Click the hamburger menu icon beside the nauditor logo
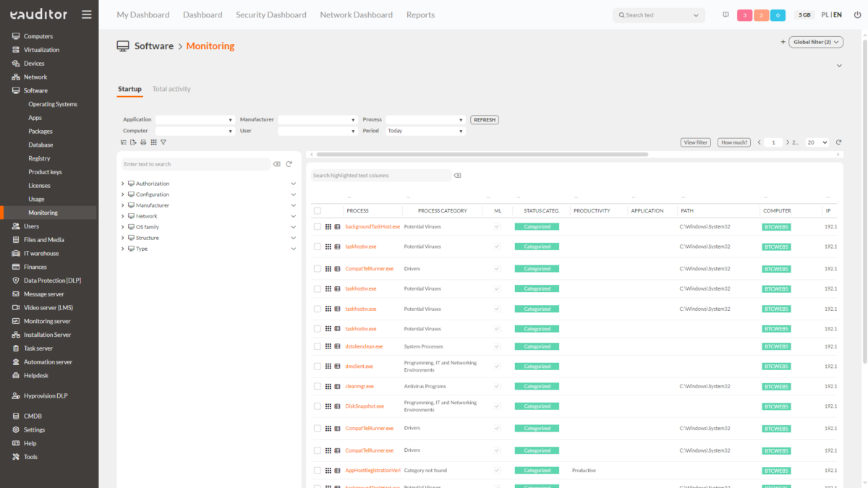Viewport: 868px width, 488px height. [x=87, y=14]
